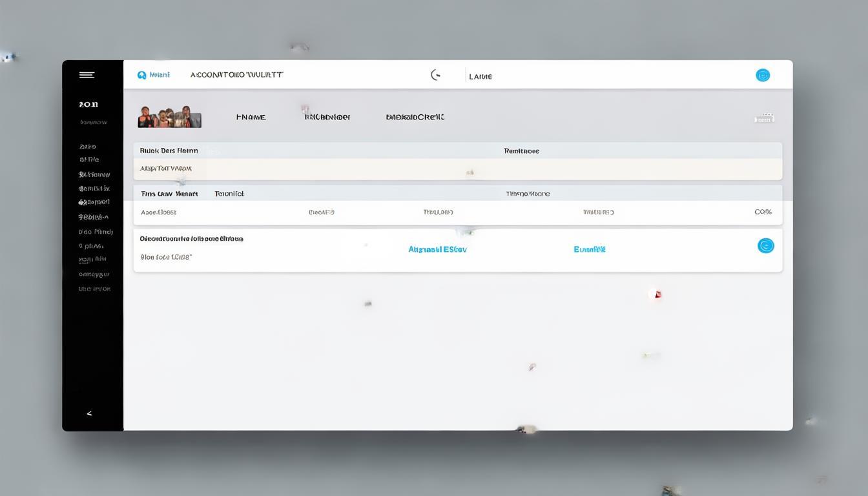Click the blue Algrasal ESeov link
The image size is (868, 496).
tap(437, 249)
